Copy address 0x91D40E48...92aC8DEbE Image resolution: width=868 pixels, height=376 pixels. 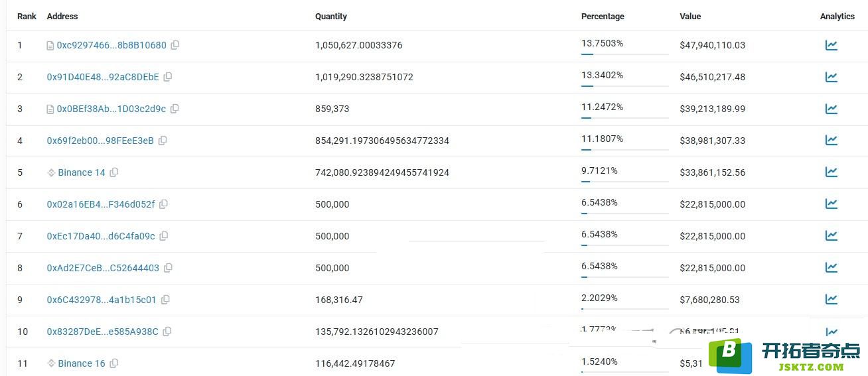pos(168,77)
